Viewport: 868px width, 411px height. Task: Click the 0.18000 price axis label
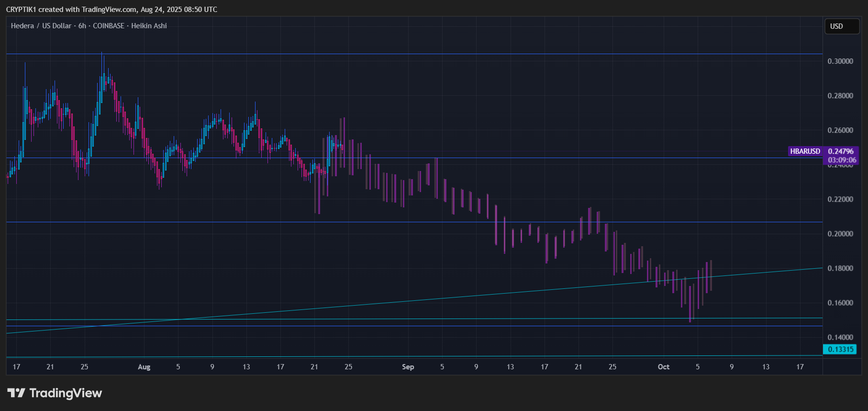[840, 268]
